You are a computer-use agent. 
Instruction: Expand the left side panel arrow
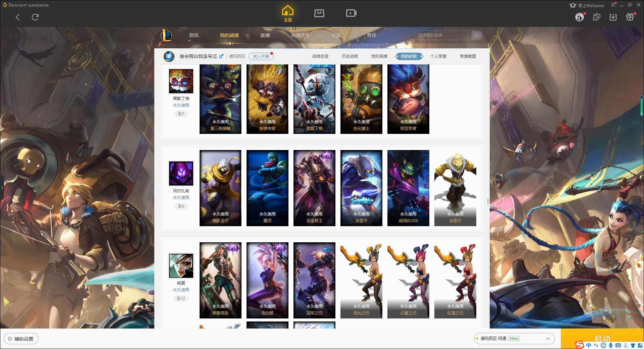pyautogui.click(x=2, y=187)
